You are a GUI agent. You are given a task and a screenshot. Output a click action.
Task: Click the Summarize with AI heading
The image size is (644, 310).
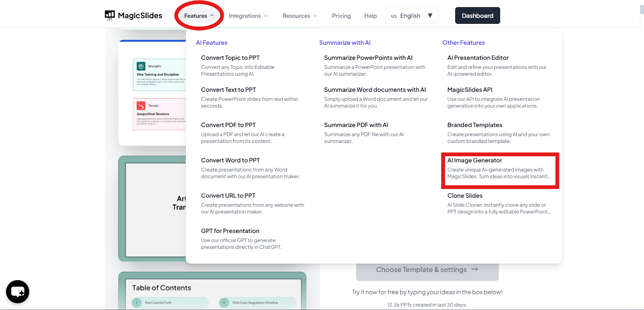(345, 43)
